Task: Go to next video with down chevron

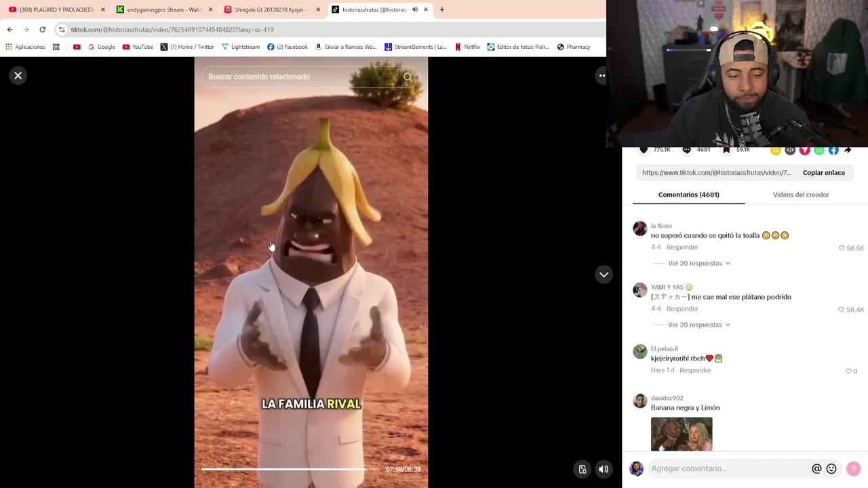Action: tap(604, 274)
